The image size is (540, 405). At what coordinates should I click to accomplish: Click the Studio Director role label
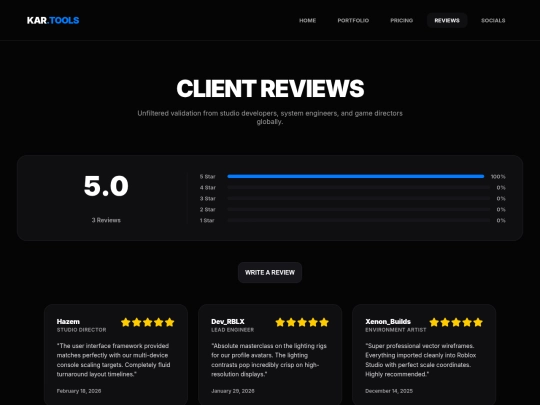tap(82, 330)
